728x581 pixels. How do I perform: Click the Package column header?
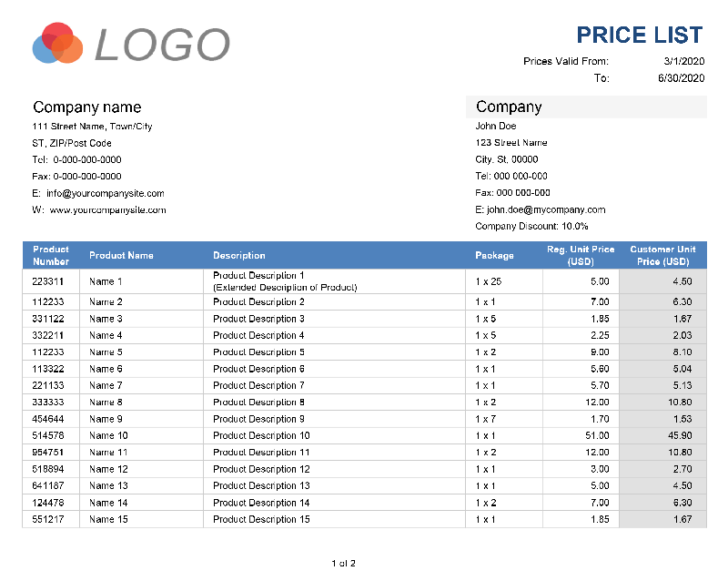pos(495,255)
